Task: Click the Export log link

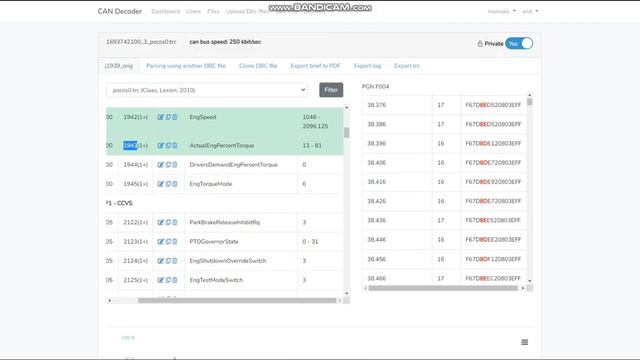Action: pos(367,66)
